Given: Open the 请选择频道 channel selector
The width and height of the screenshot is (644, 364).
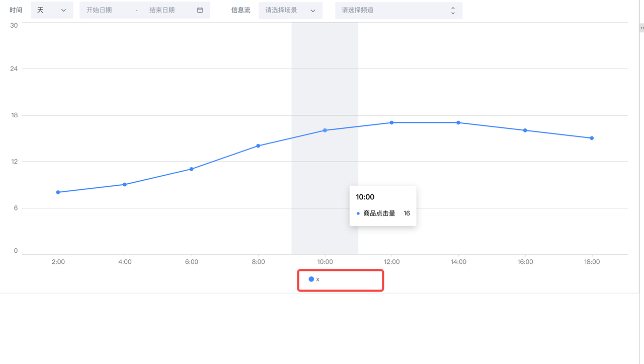Looking at the screenshot, I should click(x=399, y=10).
